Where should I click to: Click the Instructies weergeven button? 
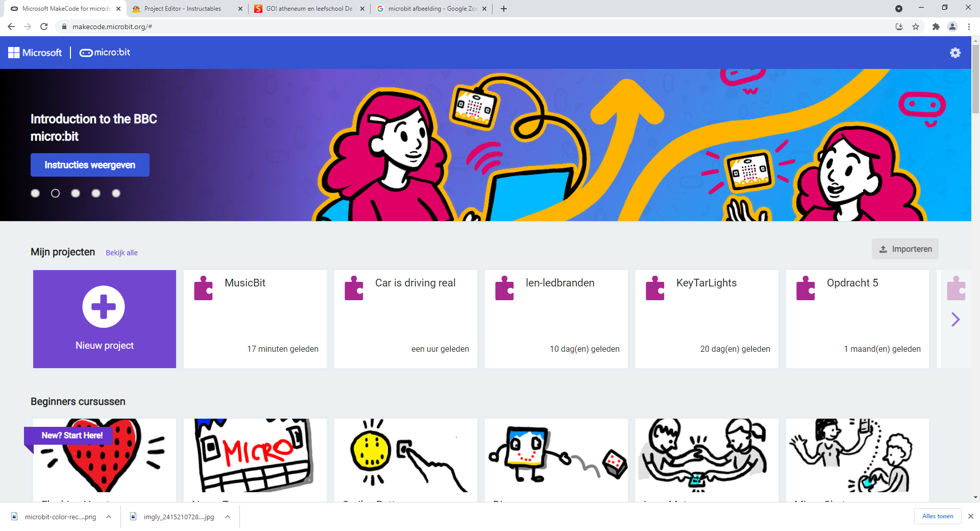(x=90, y=165)
